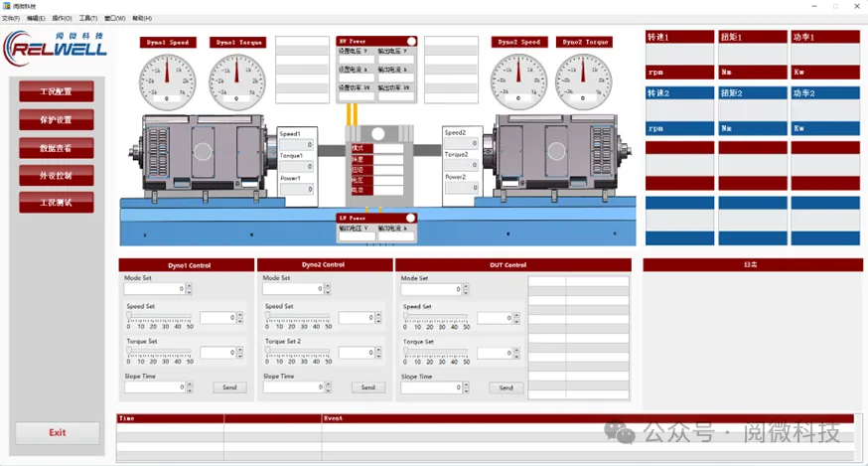This screenshot has height=466, width=868.
Task: Click the DUT Control Slope Time field
Action: [431, 388]
